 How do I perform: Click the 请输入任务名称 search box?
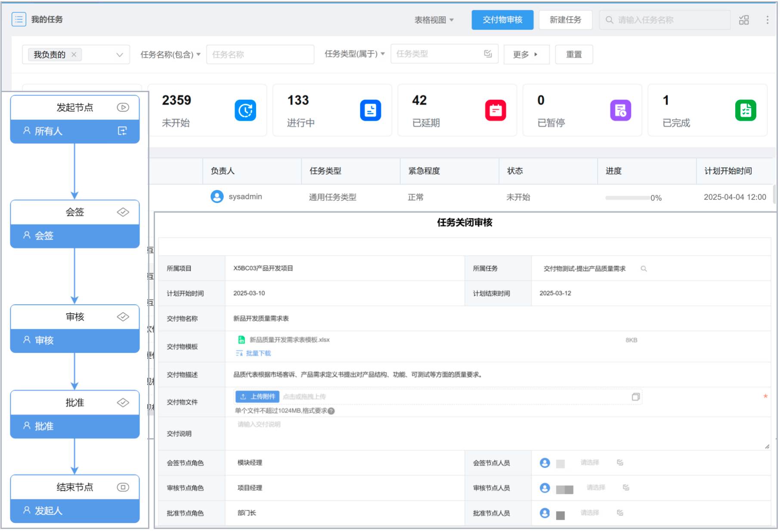665,20
